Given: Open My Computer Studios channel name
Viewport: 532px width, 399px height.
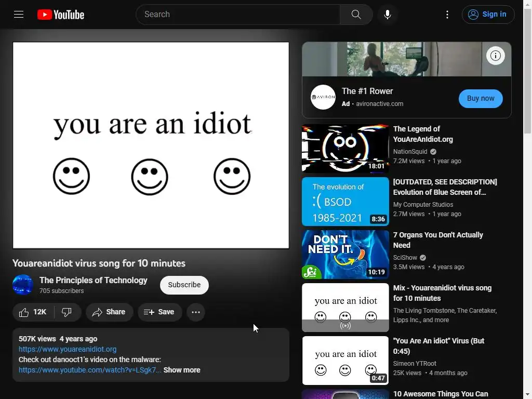Looking at the screenshot, I should point(423,205).
